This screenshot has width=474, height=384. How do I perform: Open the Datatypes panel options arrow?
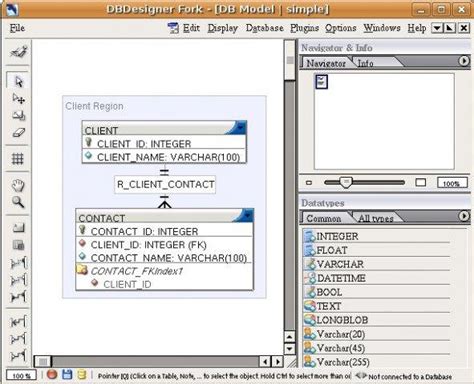pyautogui.click(x=463, y=216)
